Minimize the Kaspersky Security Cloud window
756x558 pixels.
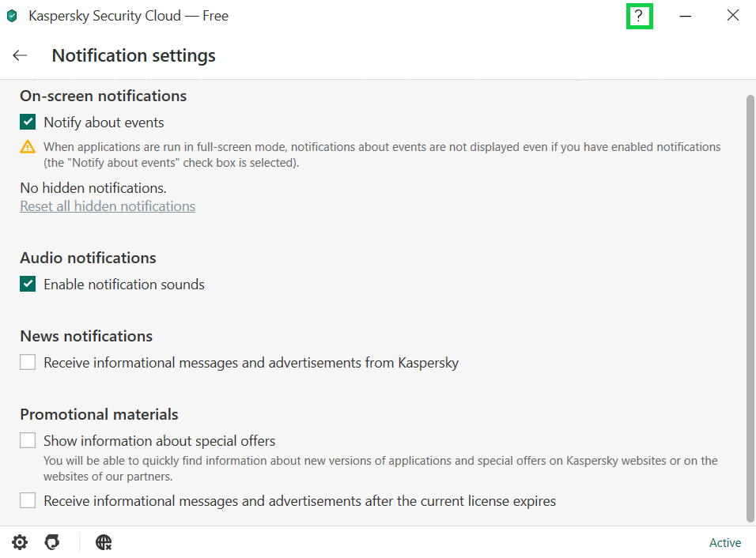point(686,16)
